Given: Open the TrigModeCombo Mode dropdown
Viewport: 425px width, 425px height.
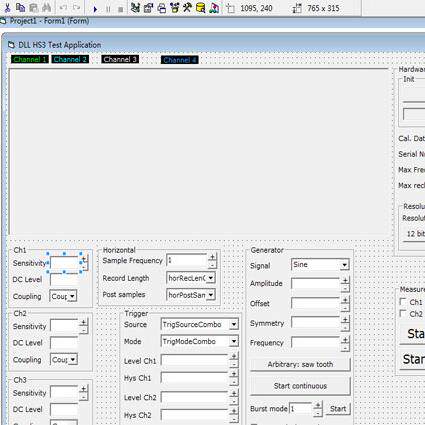Looking at the screenshot, I should click(x=234, y=341).
